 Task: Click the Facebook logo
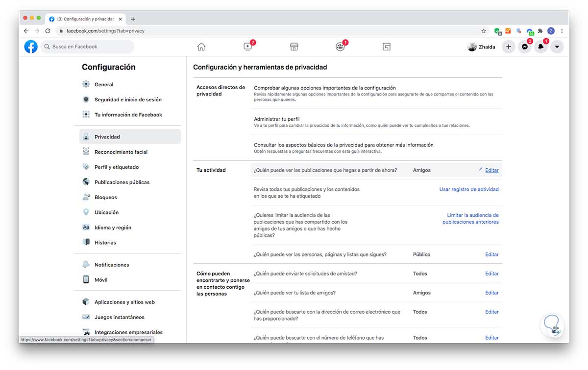click(31, 47)
